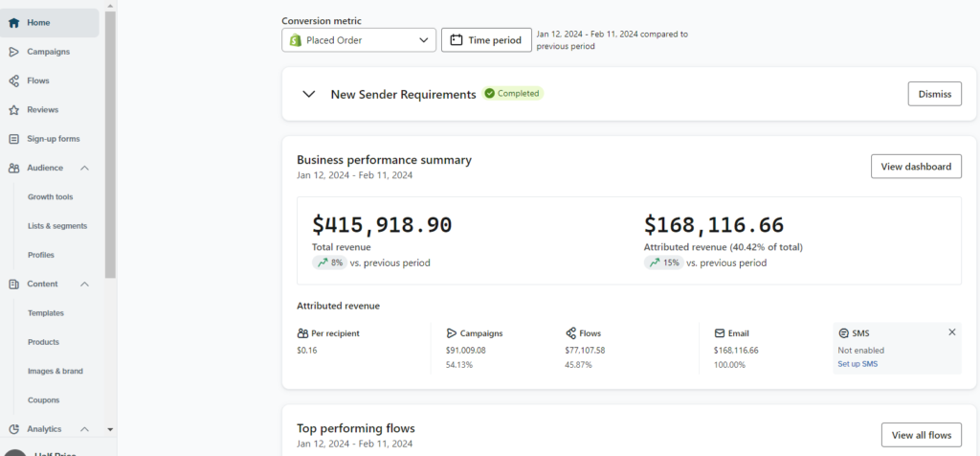Viewport: 980px width, 456px height.
Task: Click the Campaigns paper-plane icon
Action: (13, 52)
